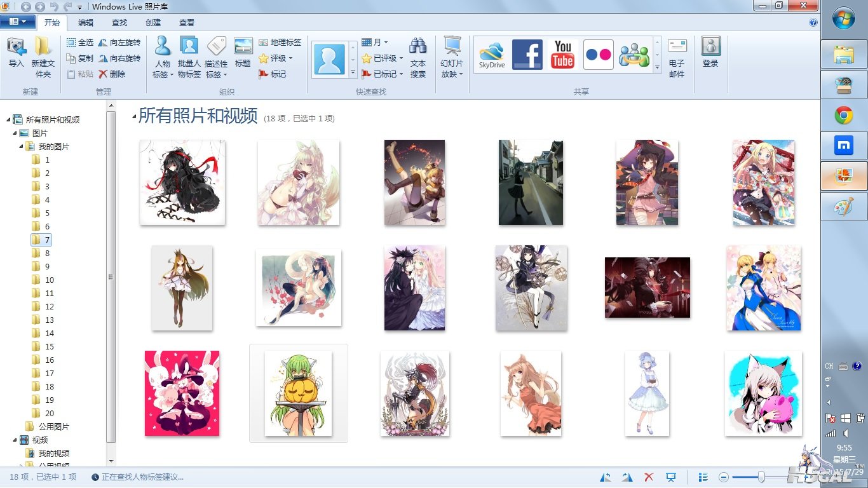Screen dimensions: 868x488
Task: Open Paint from the Windows taskbar
Action: [844, 207]
